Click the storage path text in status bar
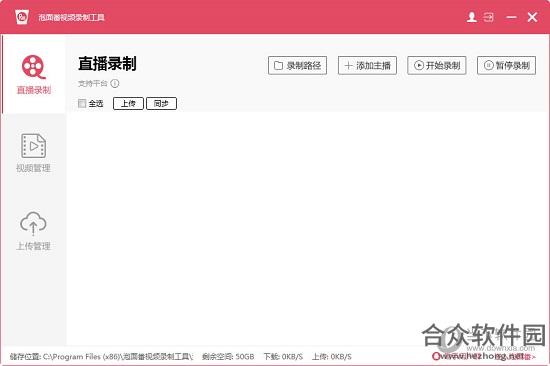 coord(102,357)
